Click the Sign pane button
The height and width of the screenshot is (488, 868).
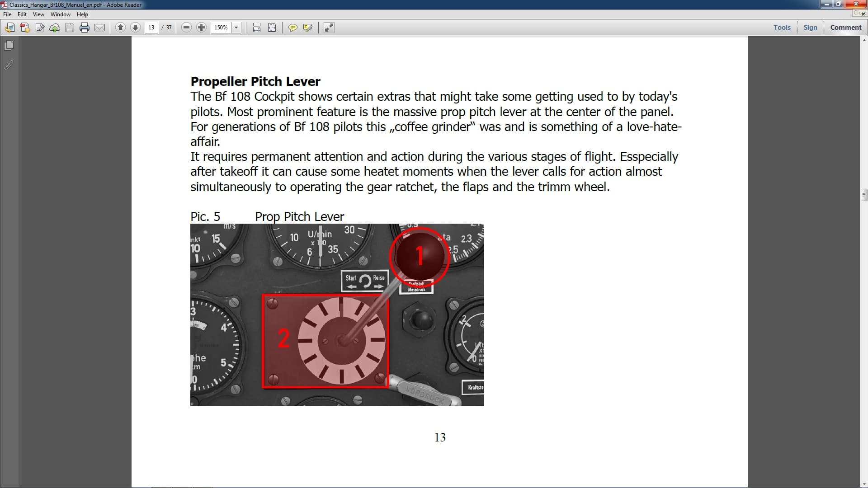(x=810, y=27)
